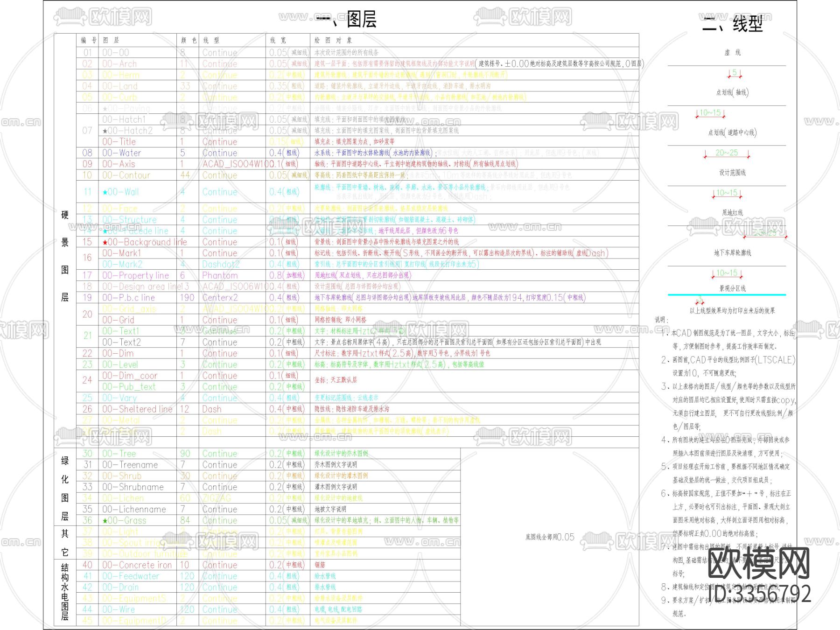This screenshot has width=840, height=630.
Task: Click the 00-Property line layer with Phantom linetype
Action: pos(135,275)
